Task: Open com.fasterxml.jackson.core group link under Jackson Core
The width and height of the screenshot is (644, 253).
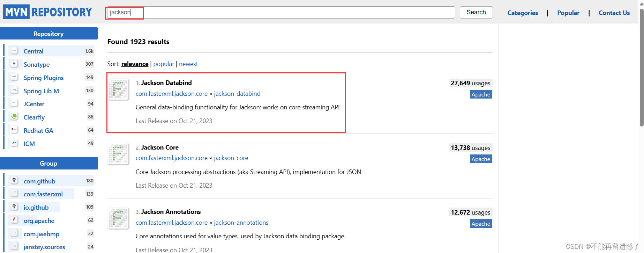Action: pos(172,158)
